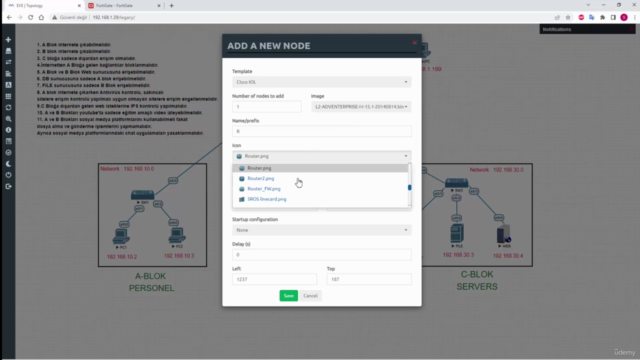Close the Notifications panel
The image size is (640, 360).
click(631, 29)
